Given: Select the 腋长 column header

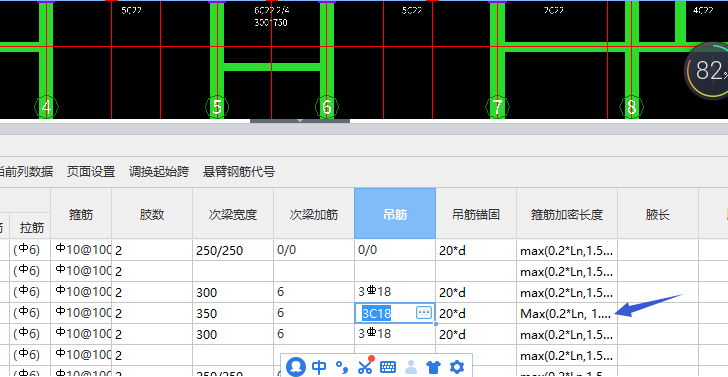Looking at the screenshot, I should click(657, 214).
